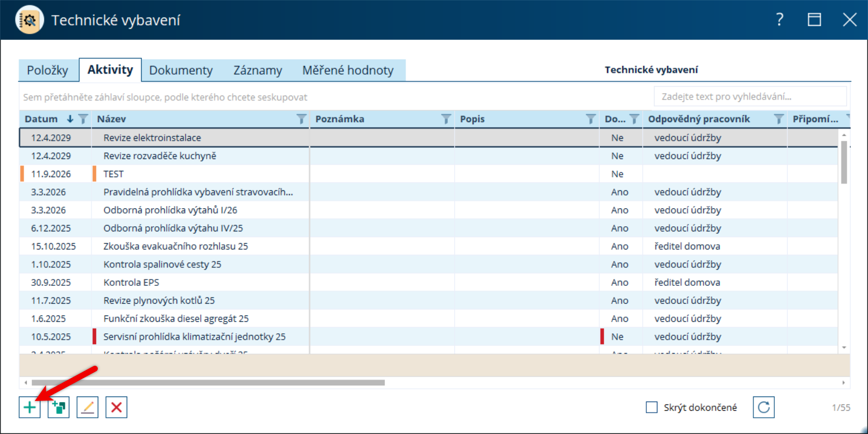This screenshot has width=868, height=434.
Task: Open filter on Poznámka column
Action: click(446, 119)
